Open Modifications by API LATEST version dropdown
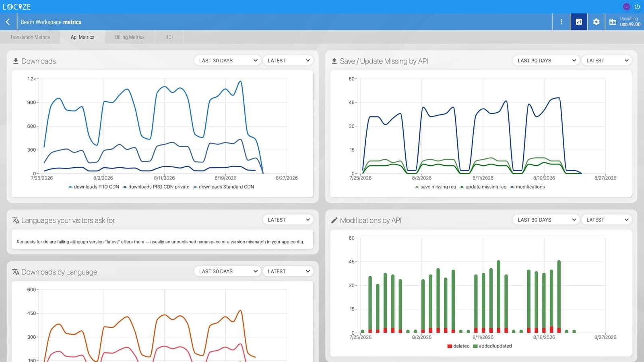Viewport: 644px width, 362px height. tap(607, 220)
